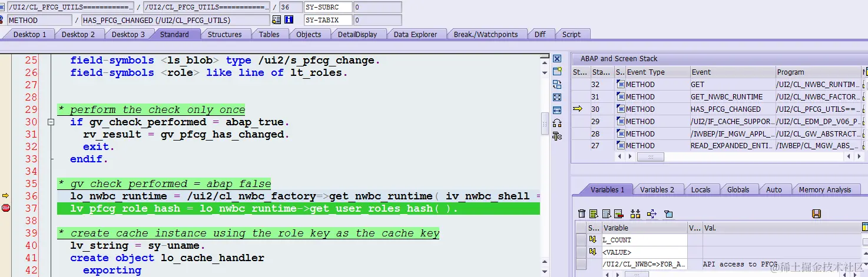
Task: Click the breakpoint stop sign at line 37
Action: click(x=6, y=208)
